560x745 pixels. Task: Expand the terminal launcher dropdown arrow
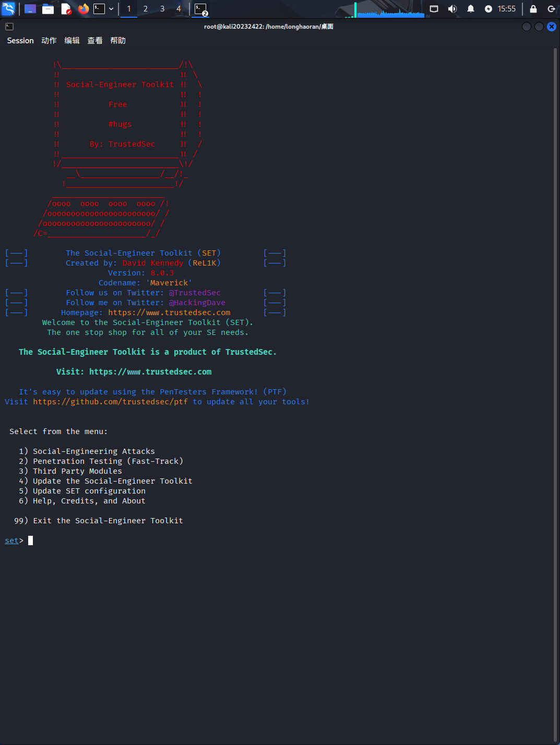click(111, 9)
